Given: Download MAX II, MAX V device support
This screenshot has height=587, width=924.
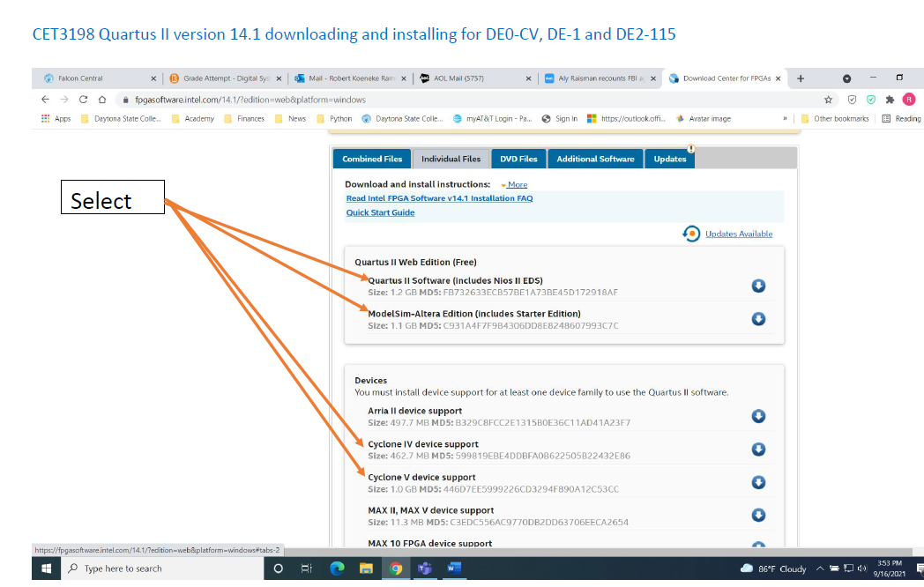Looking at the screenshot, I should click(758, 515).
